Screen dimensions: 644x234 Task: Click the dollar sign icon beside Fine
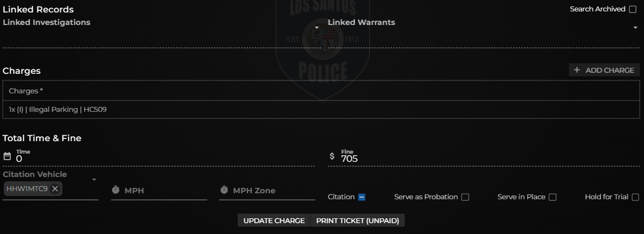[x=332, y=156]
